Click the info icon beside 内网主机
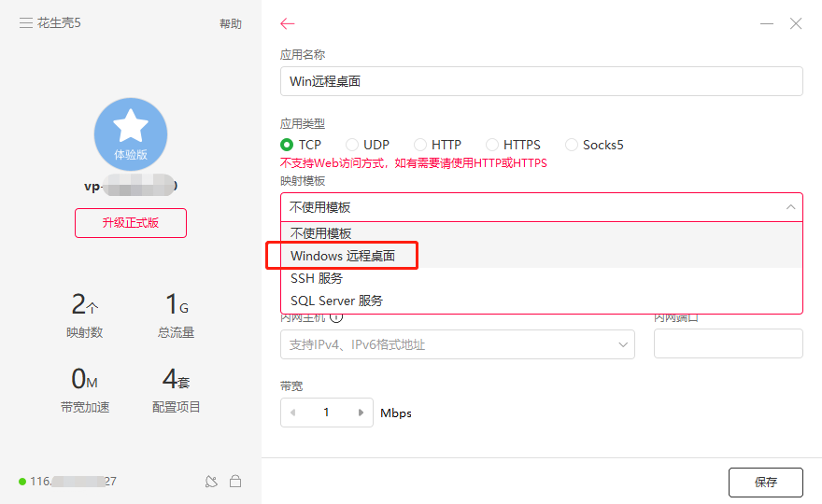The height and width of the screenshot is (504, 822). point(335,317)
